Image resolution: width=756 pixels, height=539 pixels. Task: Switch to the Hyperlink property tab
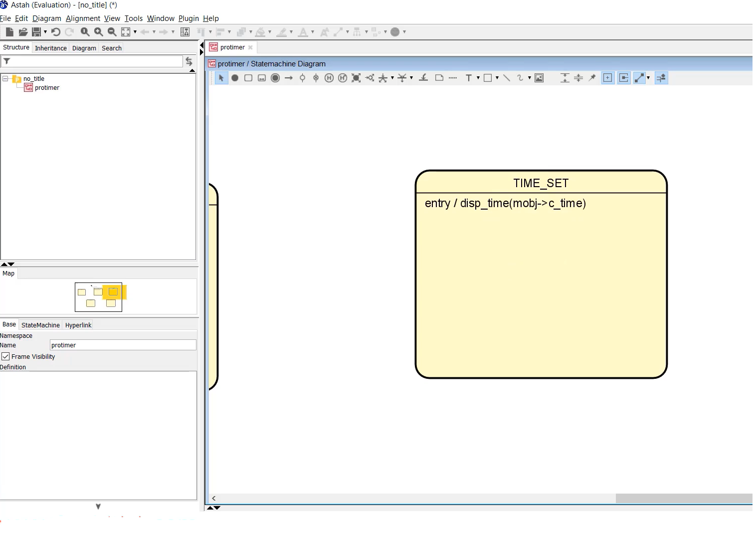click(78, 325)
